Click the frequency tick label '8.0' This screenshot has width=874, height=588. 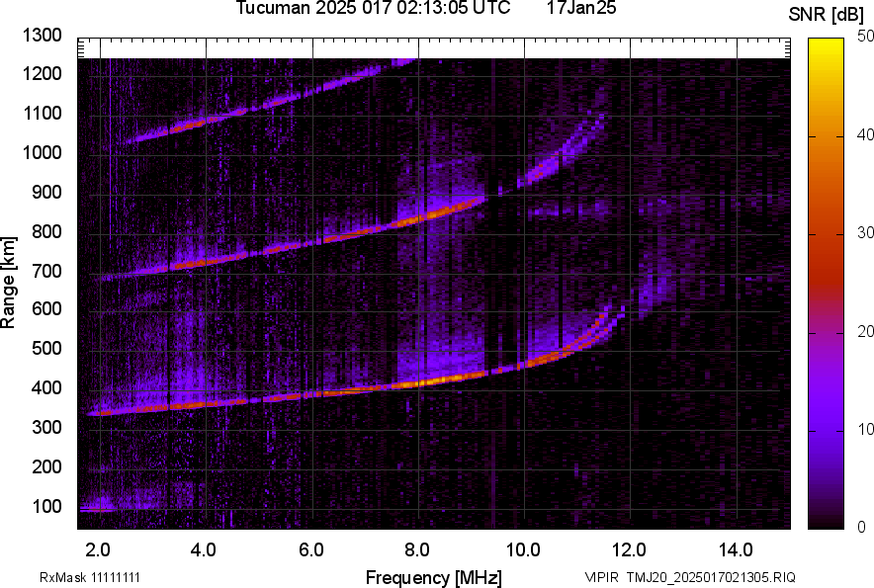[417, 550]
